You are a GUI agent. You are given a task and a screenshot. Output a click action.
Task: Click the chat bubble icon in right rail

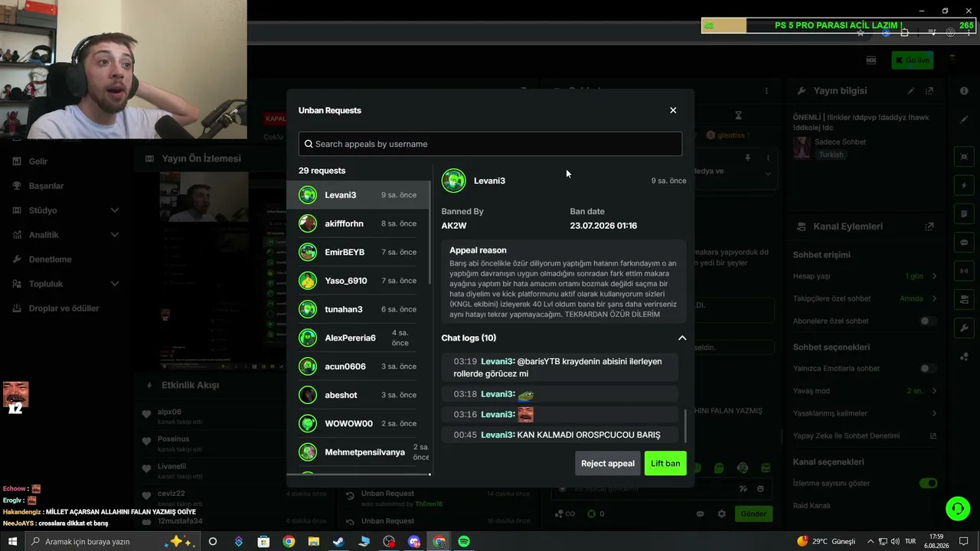click(964, 243)
